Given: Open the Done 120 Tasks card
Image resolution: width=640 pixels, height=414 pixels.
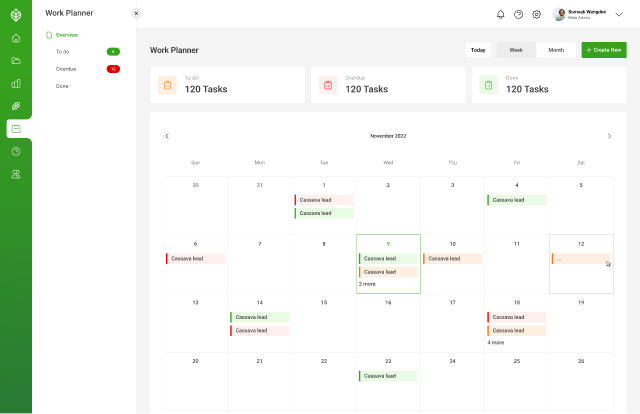Looking at the screenshot, I should coord(549,85).
